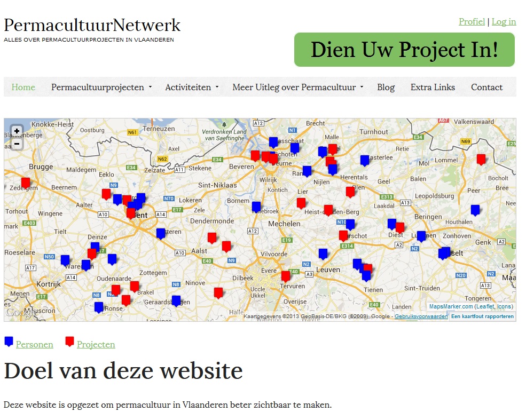Click the blue marker near Geraardsbergen
The width and height of the screenshot is (526, 420).
point(176,301)
